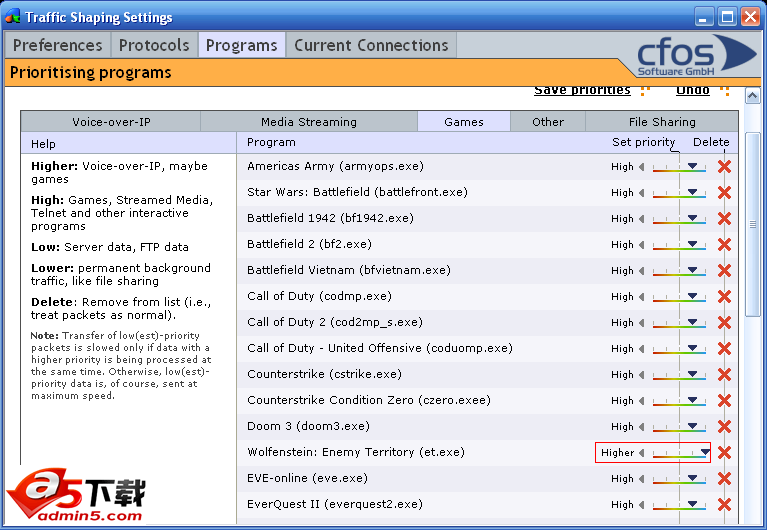Screen dimensions: 768x530
Task: Click the Save priorities link
Action: 582,90
